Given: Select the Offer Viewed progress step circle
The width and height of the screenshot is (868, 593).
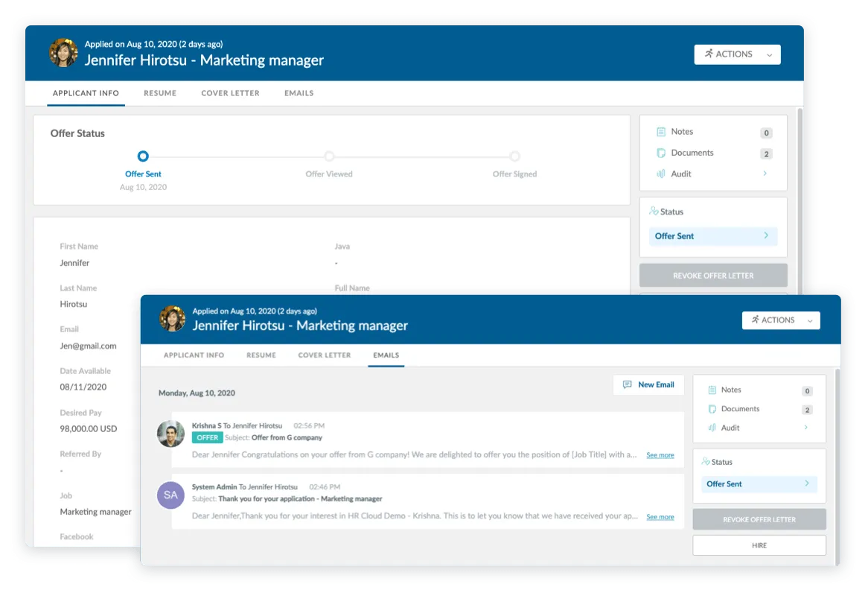Looking at the screenshot, I should click(329, 156).
